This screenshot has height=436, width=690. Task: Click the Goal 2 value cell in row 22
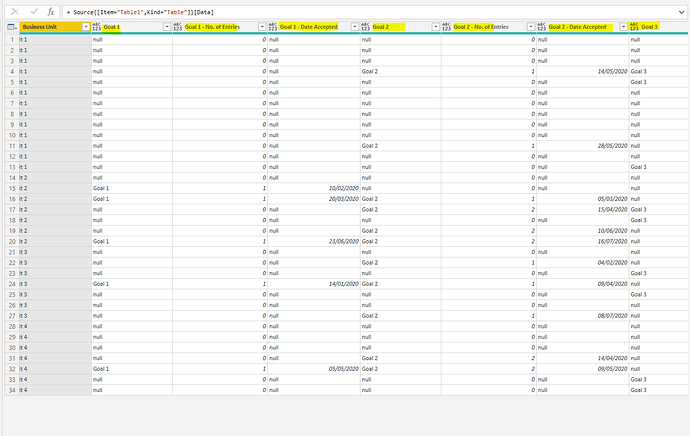[401, 263]
